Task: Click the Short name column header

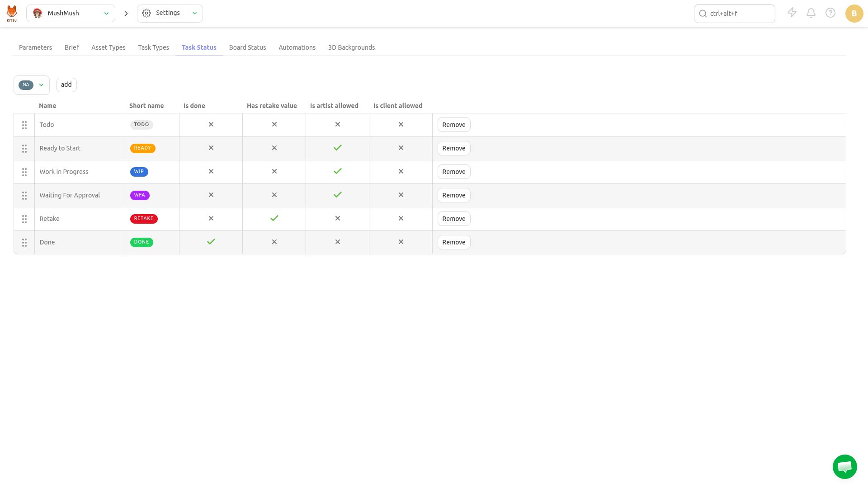Action: [x=146, y=106]
